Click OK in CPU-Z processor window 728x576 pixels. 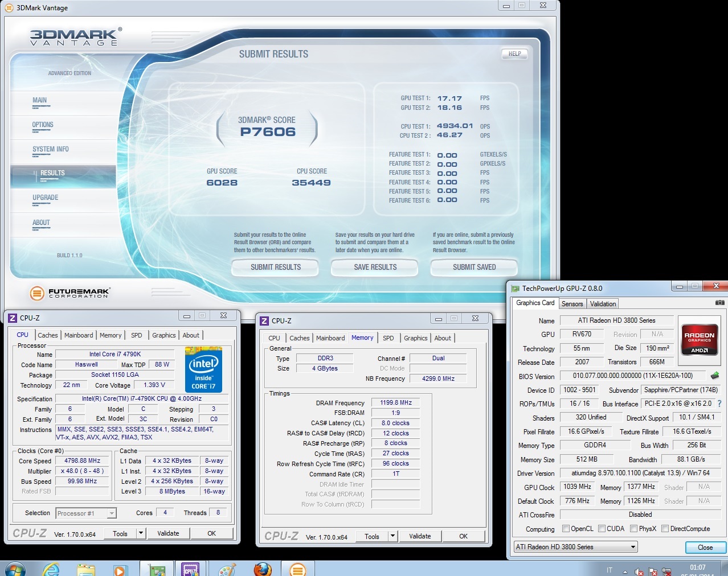tap(211, 533)
